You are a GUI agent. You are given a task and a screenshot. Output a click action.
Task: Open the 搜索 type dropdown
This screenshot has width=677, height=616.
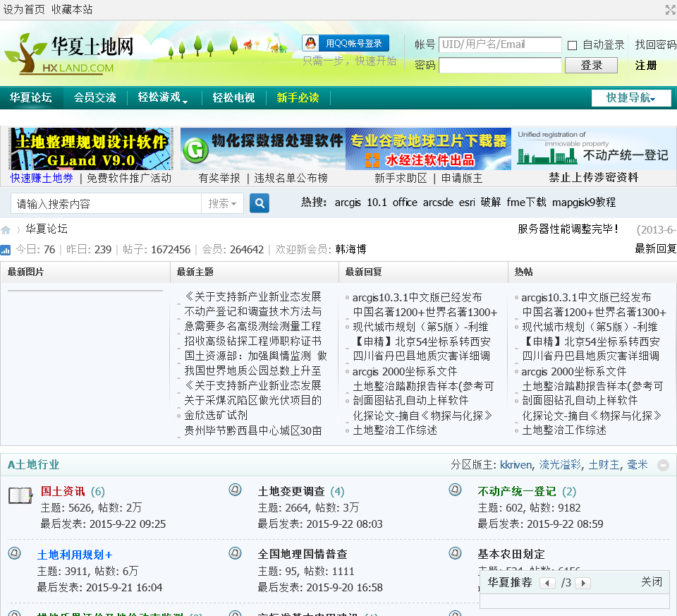coord(222,203)
